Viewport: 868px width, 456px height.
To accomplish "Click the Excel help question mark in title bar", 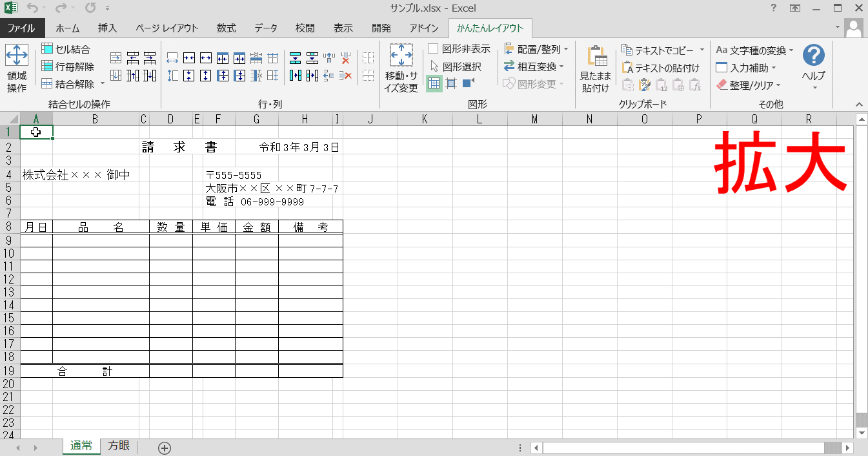I will pos(774,8).
